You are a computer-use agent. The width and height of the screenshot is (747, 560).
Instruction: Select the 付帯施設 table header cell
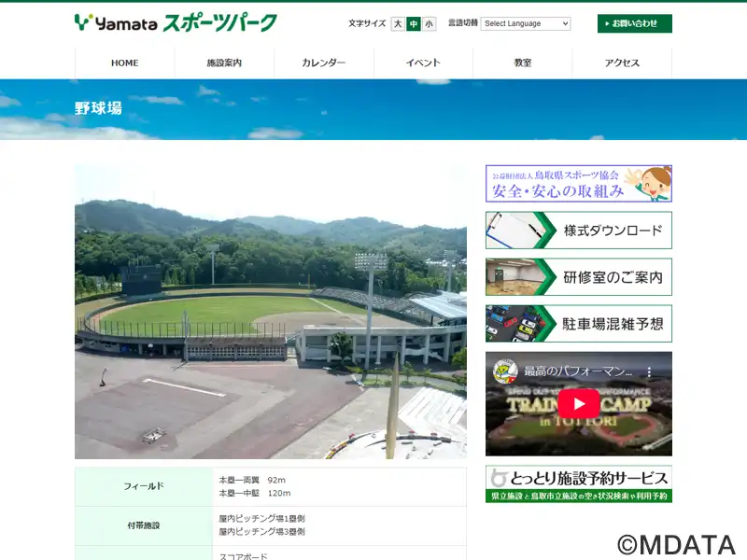pyautogui.click(x=144, y=525)
